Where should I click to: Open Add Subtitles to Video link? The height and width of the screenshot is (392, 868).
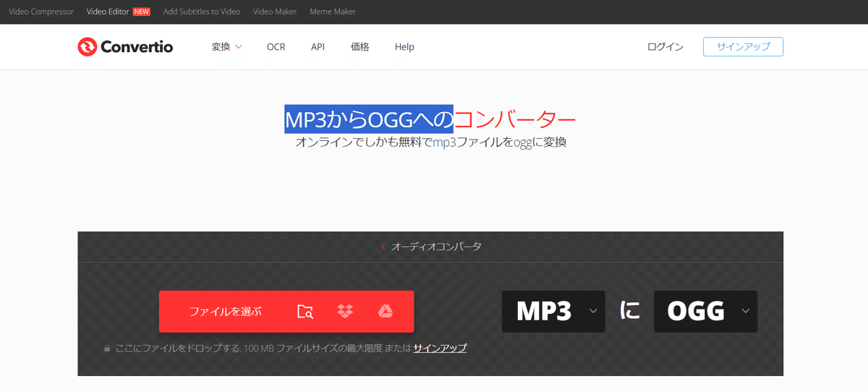point(202,12)
